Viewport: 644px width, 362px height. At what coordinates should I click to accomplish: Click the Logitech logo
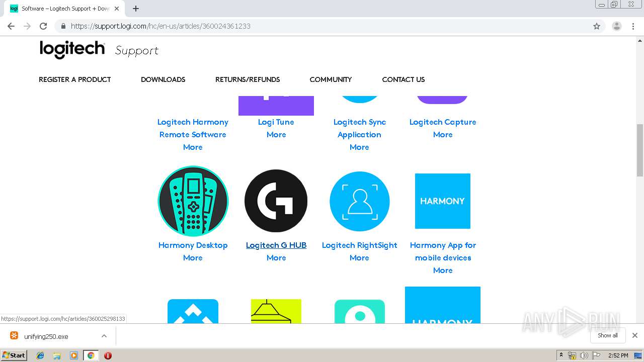tap(72, 50)
